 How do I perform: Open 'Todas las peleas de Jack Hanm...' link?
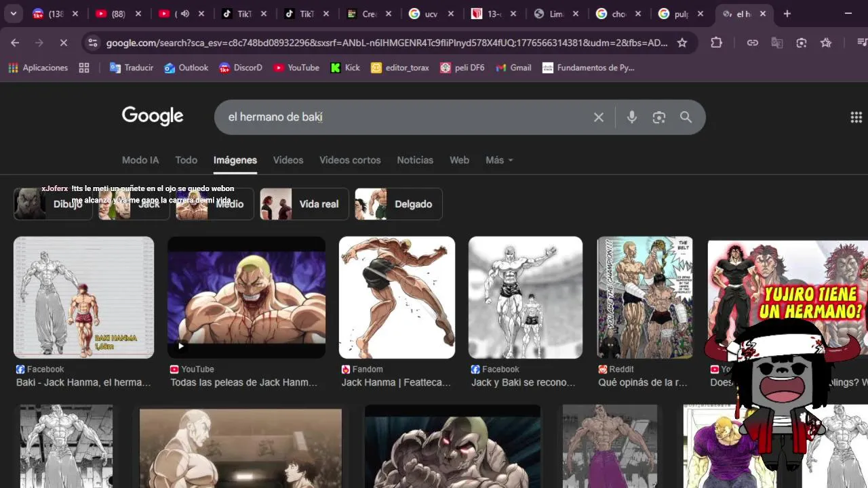pyautogui.click(x=243, y=382)
